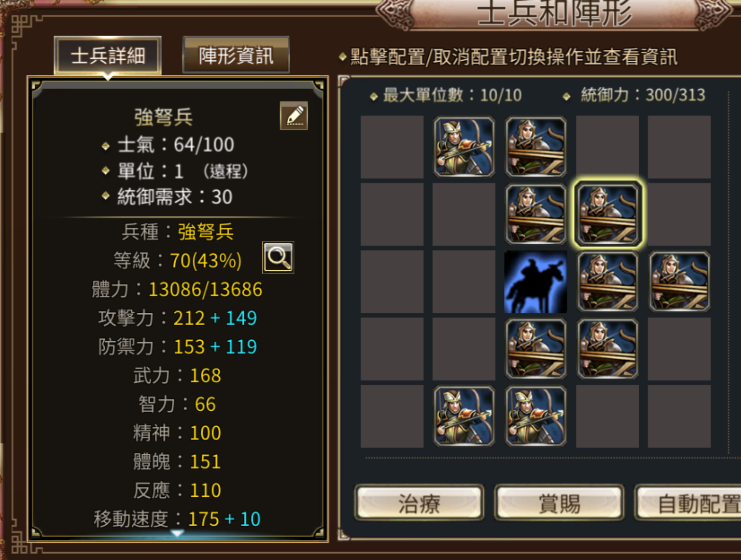Click empty top-left formation slot
The width and height of the screenshot is (741, 560).
(x=392, y=147)
